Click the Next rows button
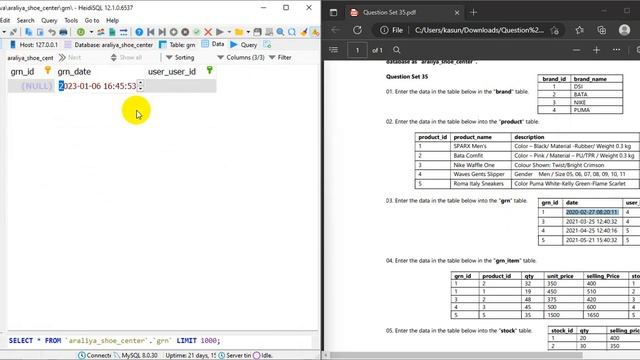 (70, 58)
